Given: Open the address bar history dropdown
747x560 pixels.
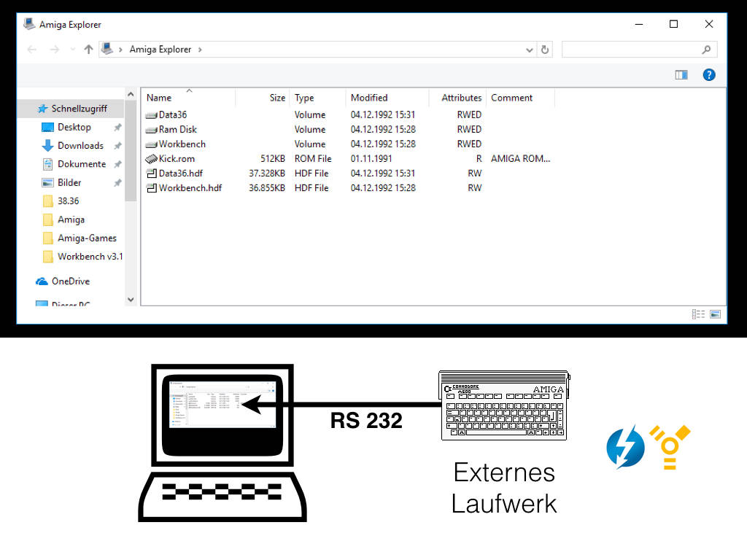Looking at the screenshot, I should click(x=530, y=50).
